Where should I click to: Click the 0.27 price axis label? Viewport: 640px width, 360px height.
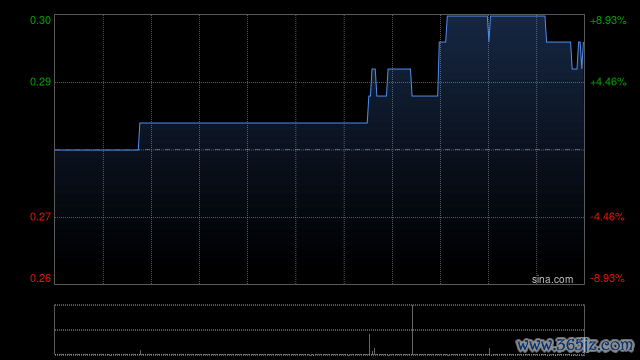point(40,217)
